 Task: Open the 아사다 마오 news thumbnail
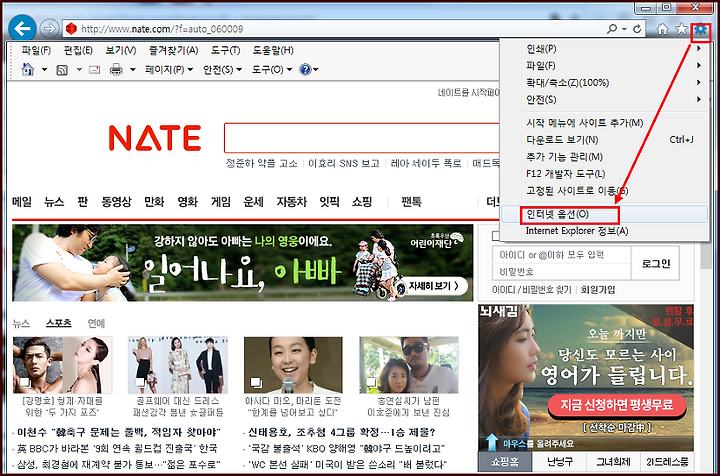(293, 365)
